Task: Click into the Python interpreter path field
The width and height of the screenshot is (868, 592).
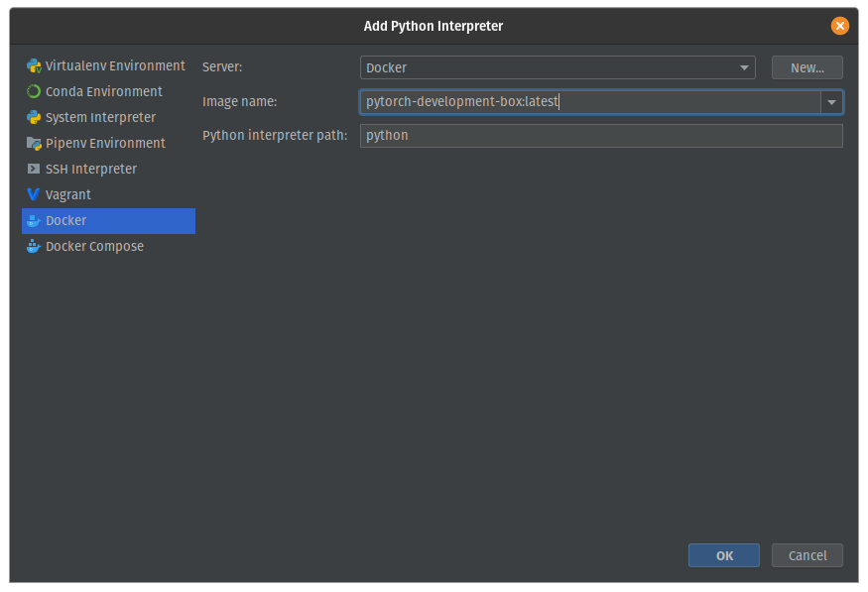Action: click(601, 136)
